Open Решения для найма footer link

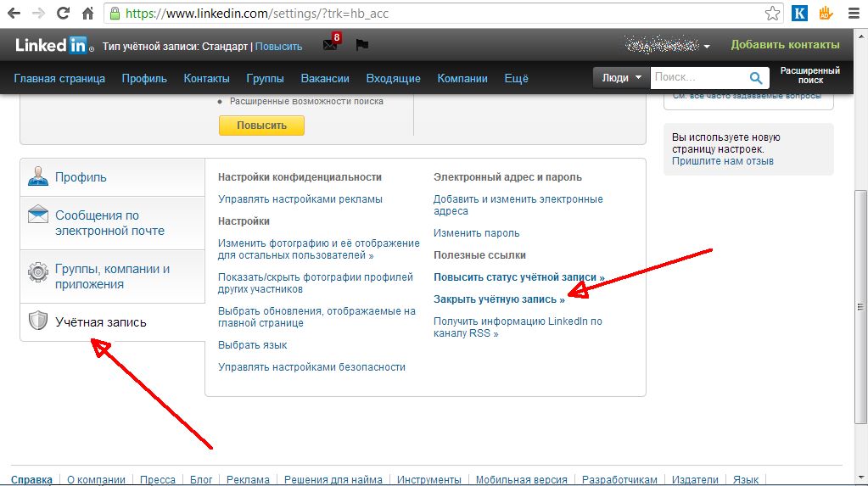point(333,479)
